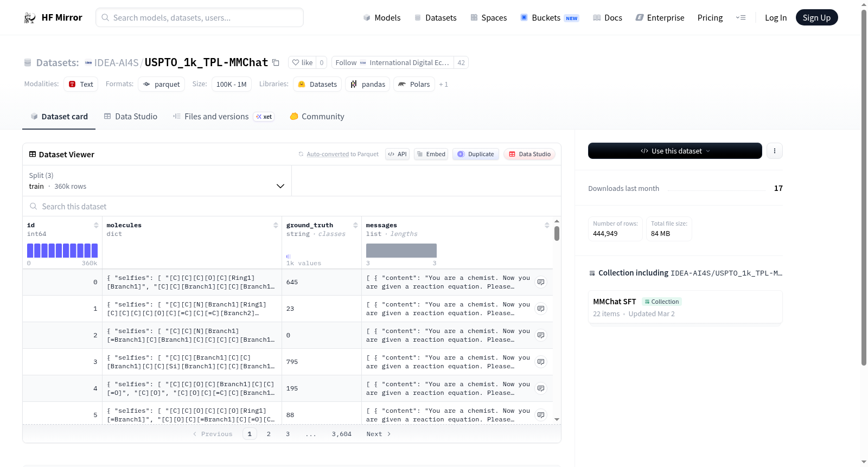
Task: Click the dataset table vertical scrollbar thumb
Action: [x=557, y=234]
